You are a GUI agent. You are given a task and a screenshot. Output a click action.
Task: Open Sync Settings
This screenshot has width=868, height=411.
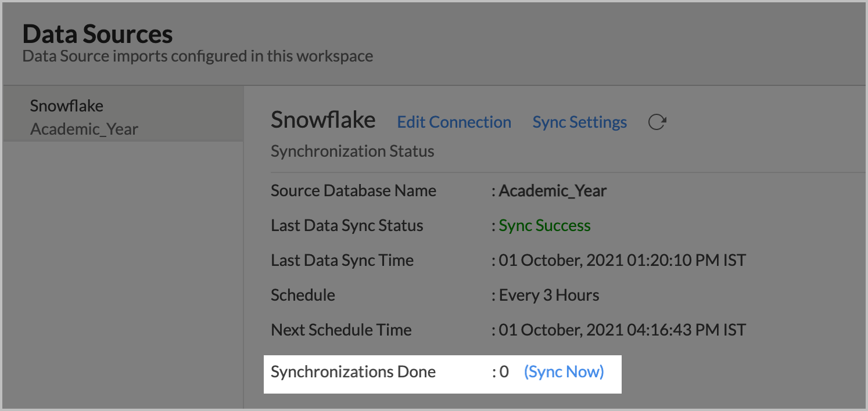click(579, 122)
